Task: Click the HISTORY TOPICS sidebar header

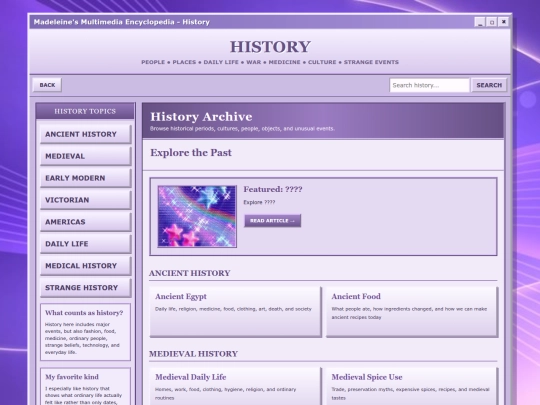Action: point(85,111)
